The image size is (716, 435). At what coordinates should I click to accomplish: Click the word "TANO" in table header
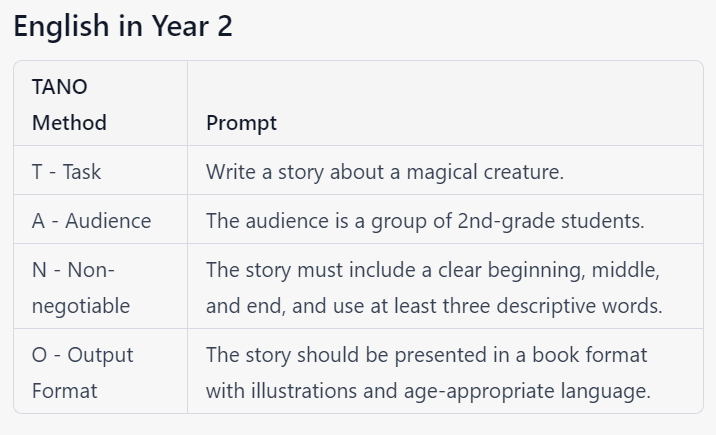(x=60, y=87)
